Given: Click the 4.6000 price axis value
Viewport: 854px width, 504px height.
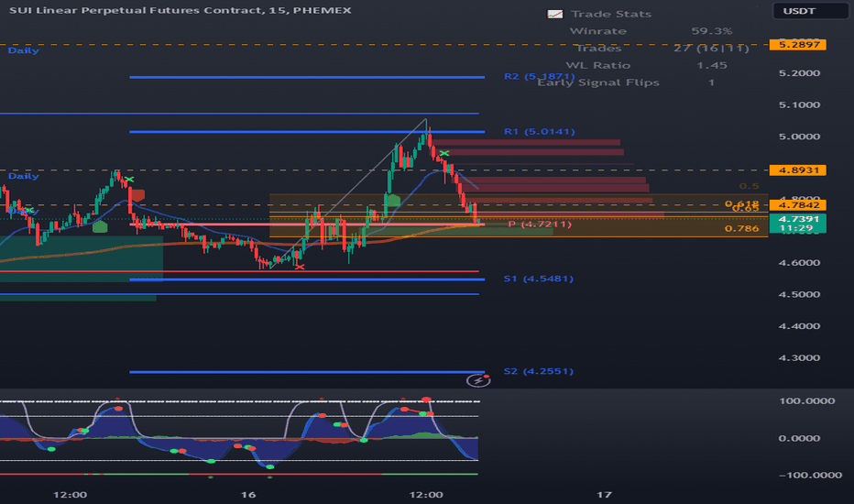Looking at the screenshot, I should tap(799, 263).
